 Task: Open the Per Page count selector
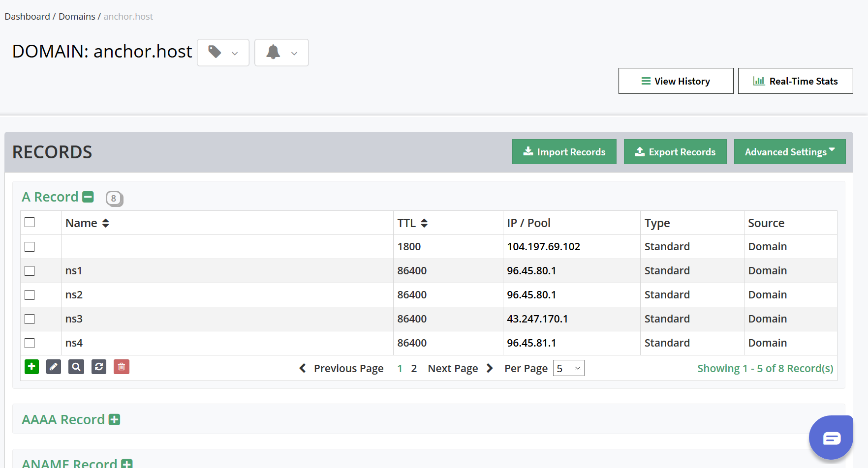pyautogui.click(x=569, y=368)
